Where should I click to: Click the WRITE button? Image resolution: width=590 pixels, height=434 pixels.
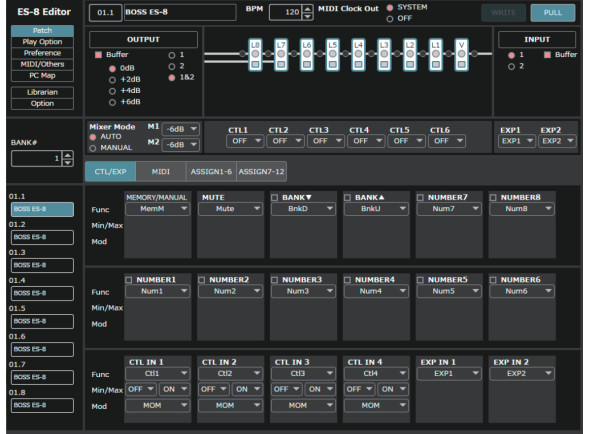click(503, 13)
